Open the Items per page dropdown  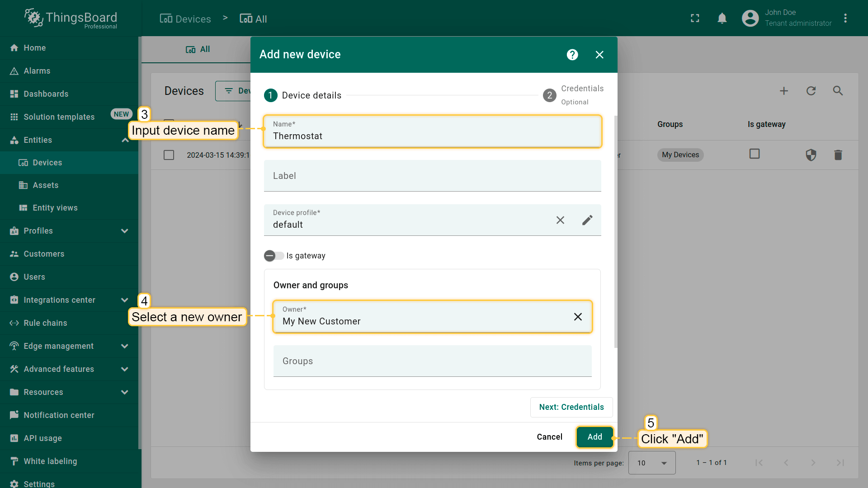click(x=651, y=463)
